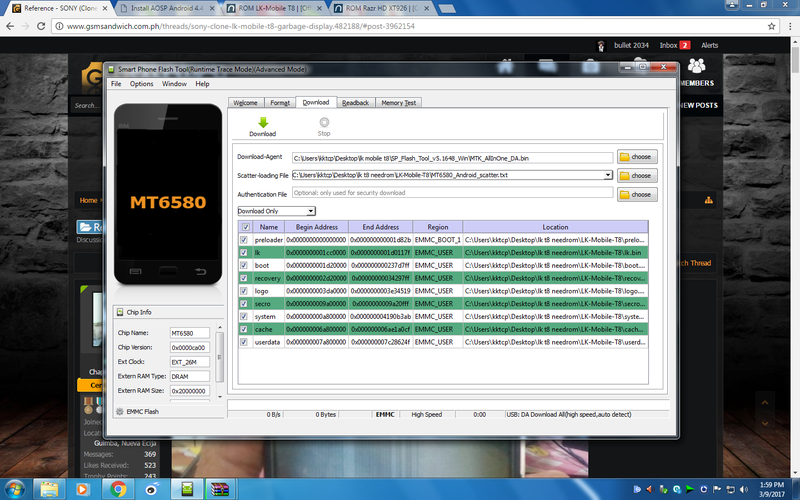This screenshot has height=500, width=800.
Task: Close the Reference - SONY browser tab
Action: tap(105, 8)
